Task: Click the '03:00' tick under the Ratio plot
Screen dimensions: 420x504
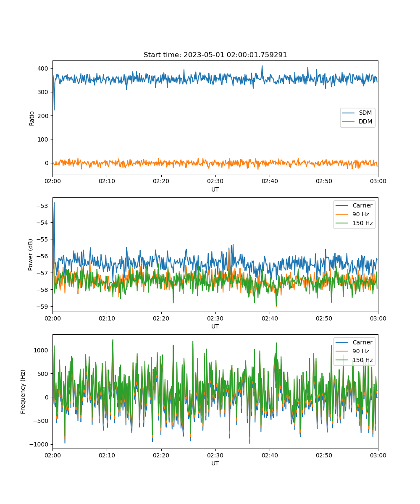Action: 378,181
